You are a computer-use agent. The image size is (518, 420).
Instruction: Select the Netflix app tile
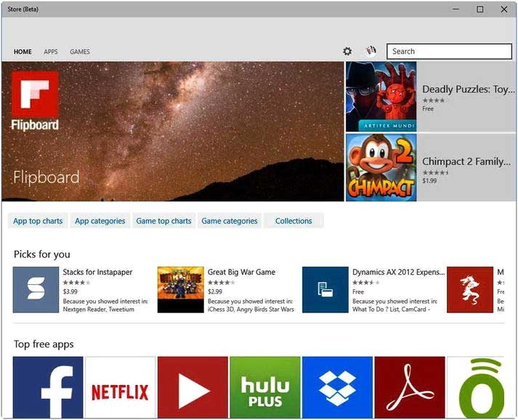coord(120,387)
